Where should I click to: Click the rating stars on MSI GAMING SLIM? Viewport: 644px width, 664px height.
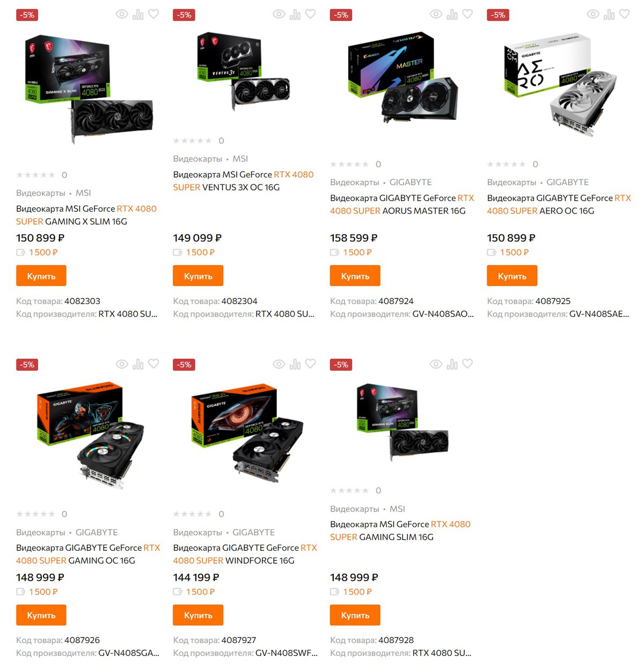349,490
